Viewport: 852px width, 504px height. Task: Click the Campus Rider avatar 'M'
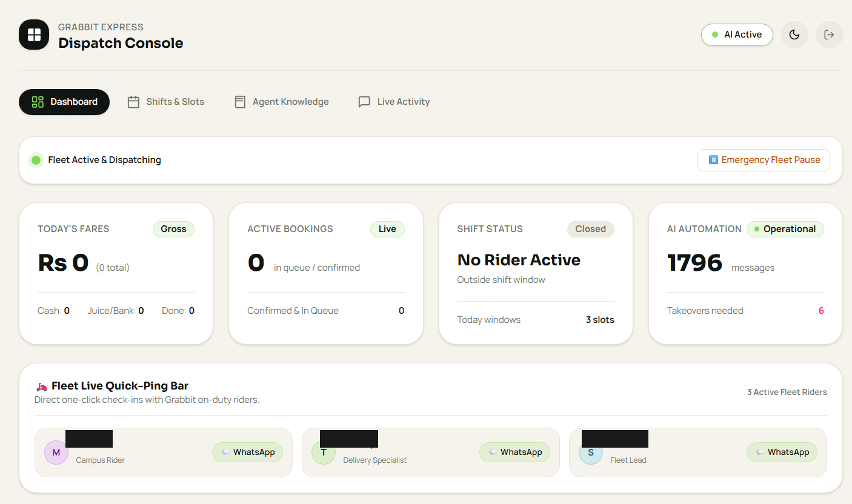pos(56,453)
